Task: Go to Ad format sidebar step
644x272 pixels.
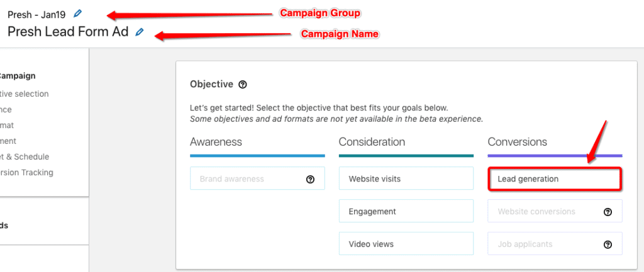Action: (x=7, y=125)
